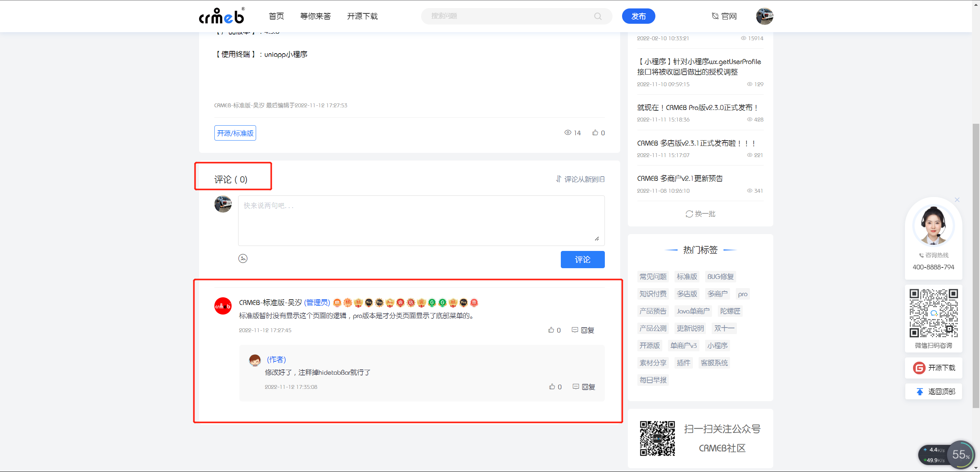The width and height of the screenshot is (980, 472).
Task: Select the 多店版 hot tag
Action: tap(687, 294)
